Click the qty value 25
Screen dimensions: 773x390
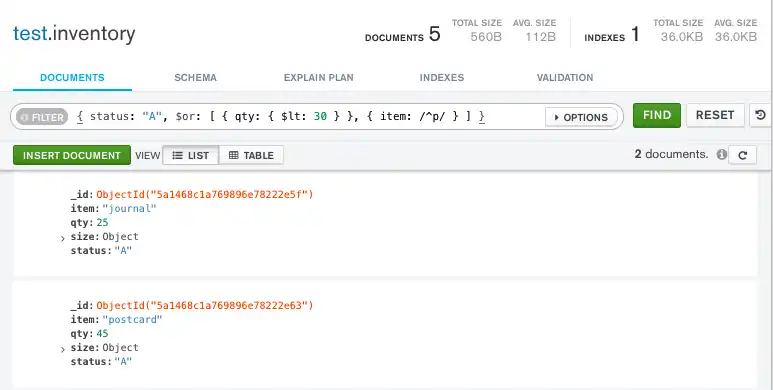click(102, 222)
